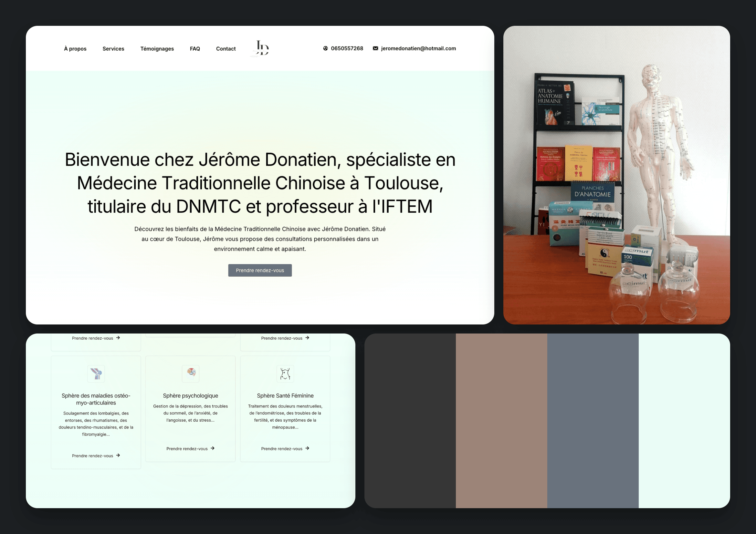This screenshot has height=534, width=756.
Task: Pick the slate gray color swatch
Action: pos(593,421)
